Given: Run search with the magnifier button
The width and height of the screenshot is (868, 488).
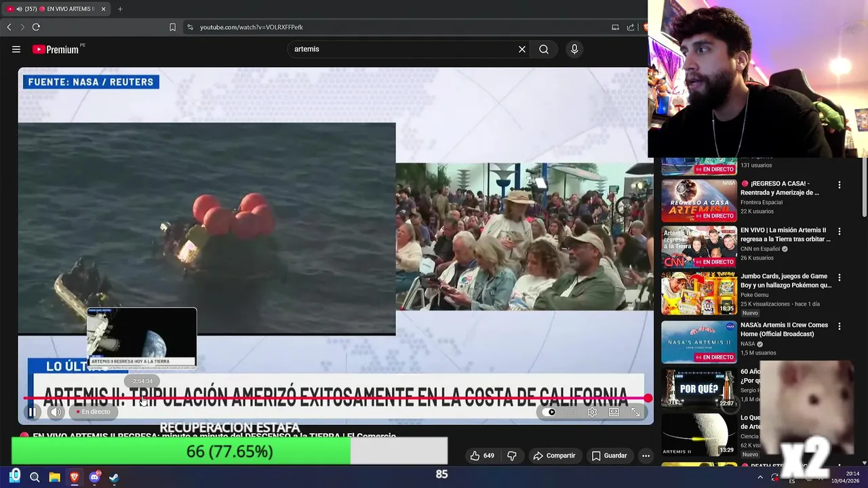Looking at the screenshot, I should pyautogui.click(x=544, y=49).
